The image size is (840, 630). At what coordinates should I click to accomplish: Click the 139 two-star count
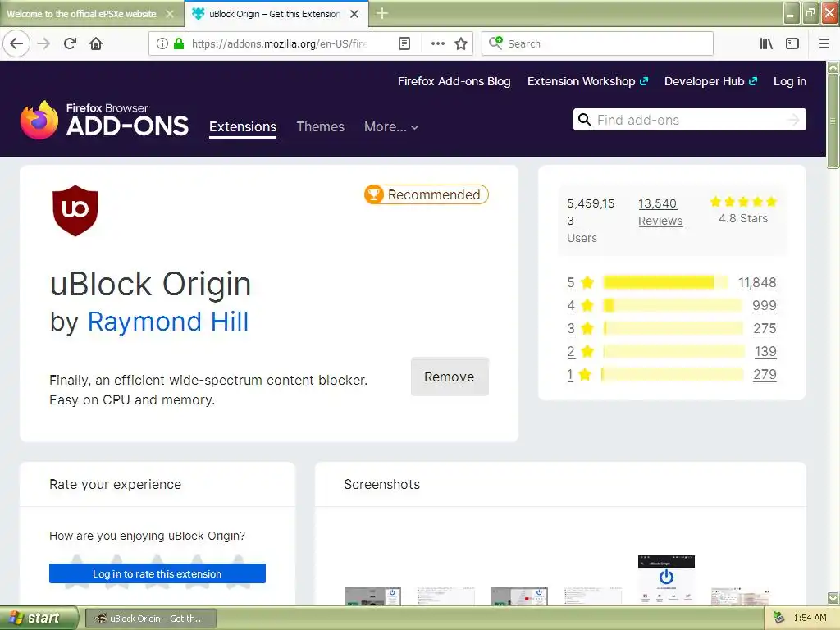click(765, 351)
